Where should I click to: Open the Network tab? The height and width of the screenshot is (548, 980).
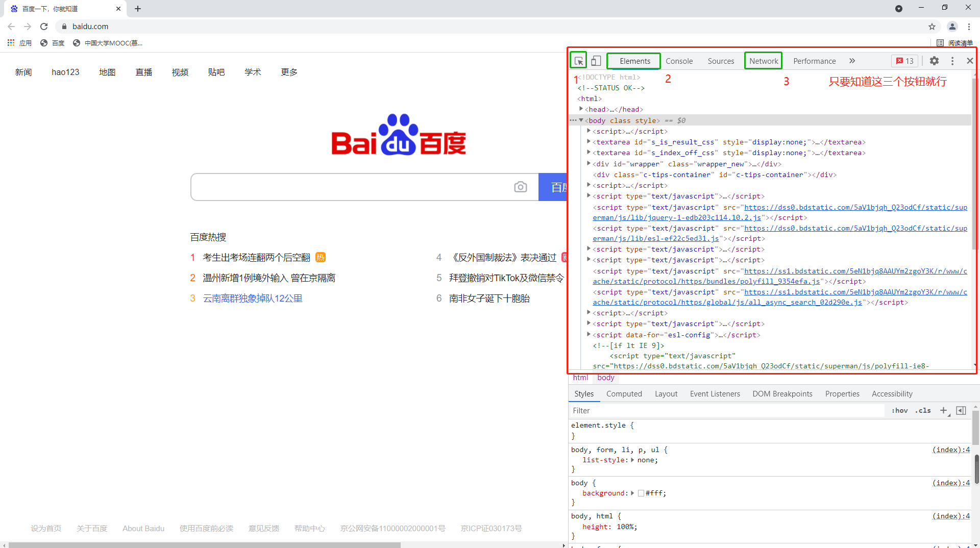[764, 61]
